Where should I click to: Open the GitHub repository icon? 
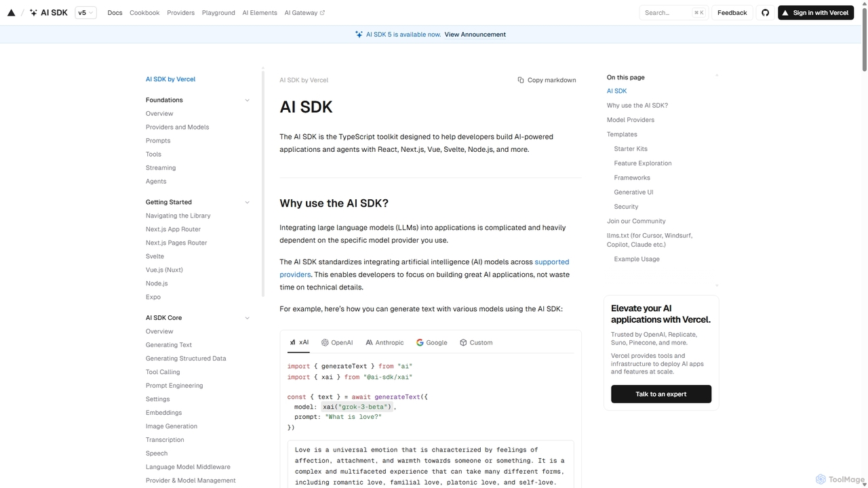(x=766, y=13)
